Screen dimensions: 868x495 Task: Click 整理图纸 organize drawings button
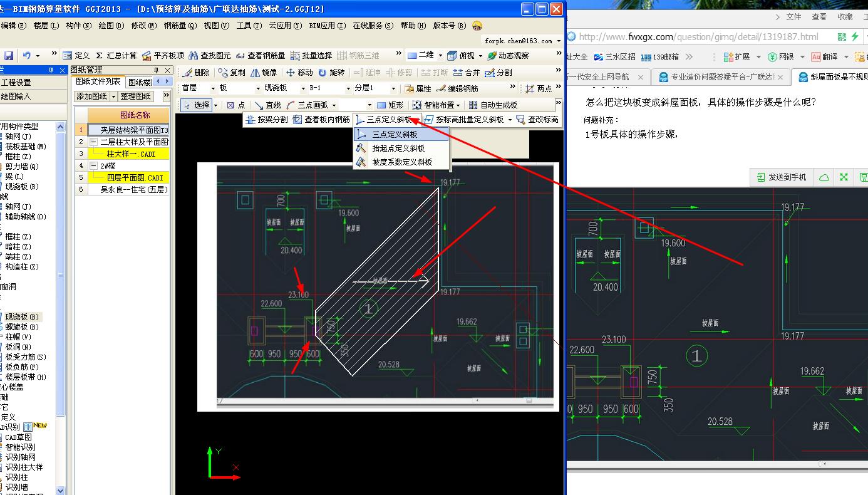point(136,96)
